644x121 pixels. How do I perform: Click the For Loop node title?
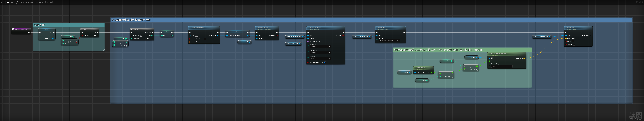coord(136,29)
